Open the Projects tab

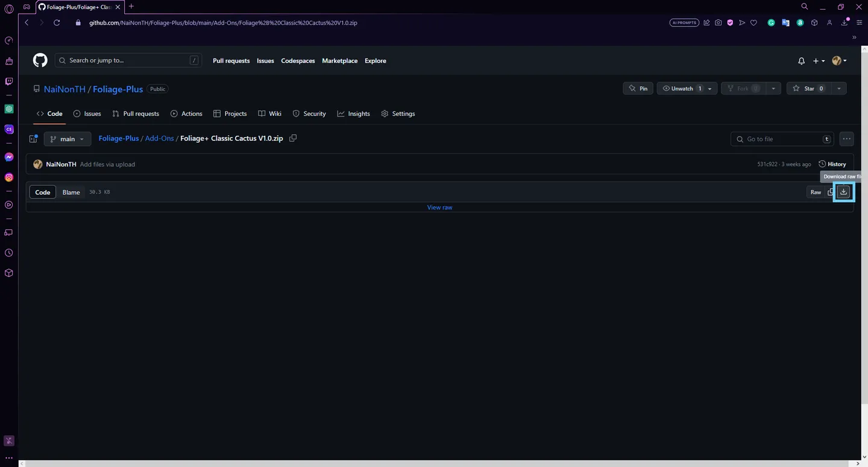(x=230, y=113)
